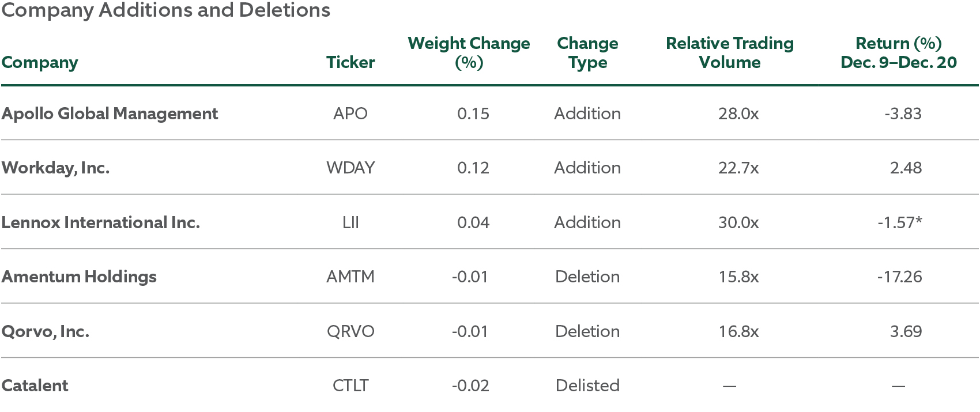The width and height of the screenshot is (980, 412).
Task: Click the QRVO ticker symbol
Action: (x=350, y=331)
